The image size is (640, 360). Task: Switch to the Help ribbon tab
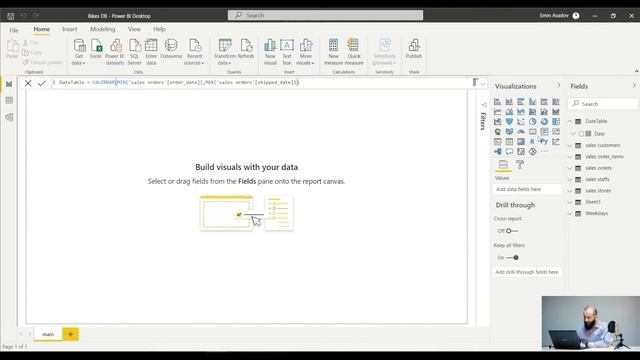pyautogui.click(x=160, y=29)
